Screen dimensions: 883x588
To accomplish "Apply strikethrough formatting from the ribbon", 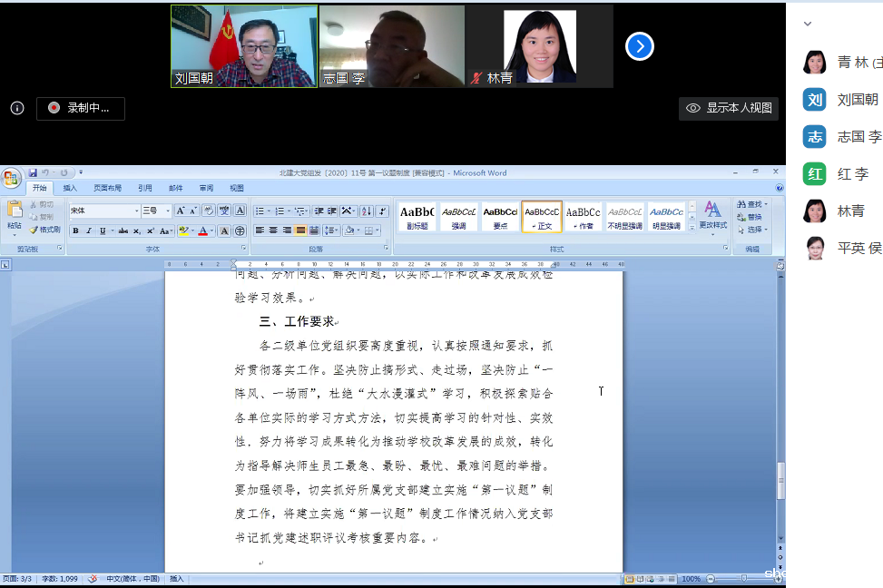I will 123,231.
